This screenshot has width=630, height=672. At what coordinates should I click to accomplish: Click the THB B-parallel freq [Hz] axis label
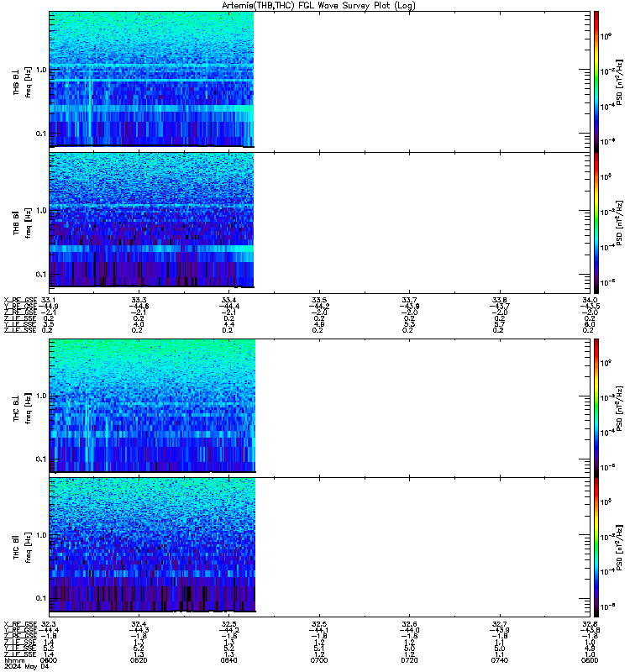click(x=28, y=223)
